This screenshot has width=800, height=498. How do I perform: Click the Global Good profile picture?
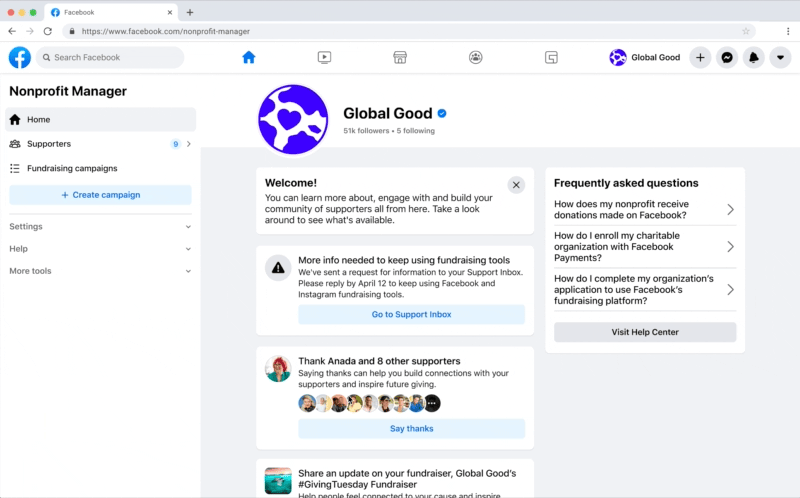click(x=293, y=120)
